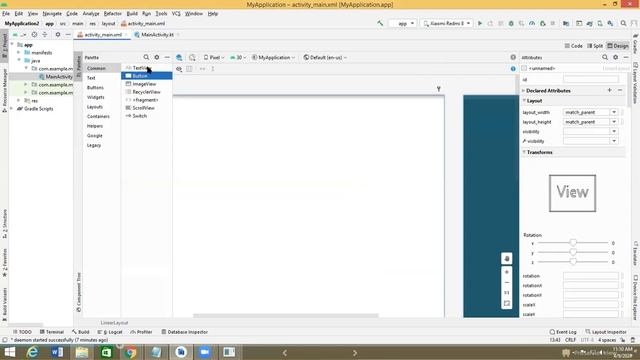640x360 pixels.
Task: Click the id attribute input field
Action: coord(591,80)
